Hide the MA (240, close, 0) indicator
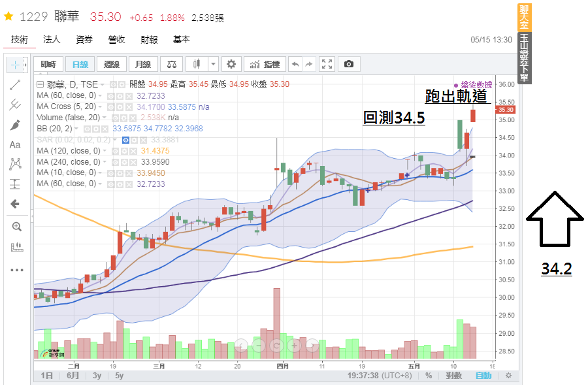The height and width of the screenshot is (392, 588). (116, 162)
